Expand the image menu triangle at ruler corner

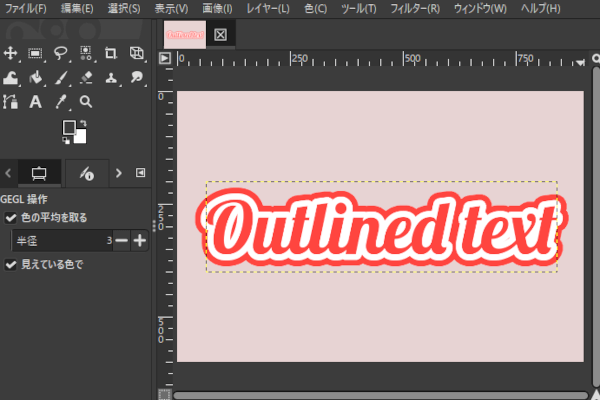pos(165,58)
